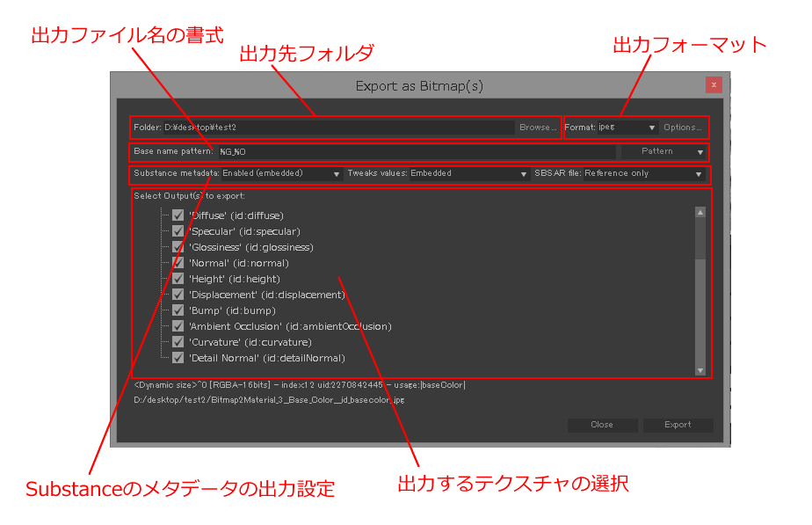
Task: Click the output list scroll up arrow
Action: click(700, 213)
